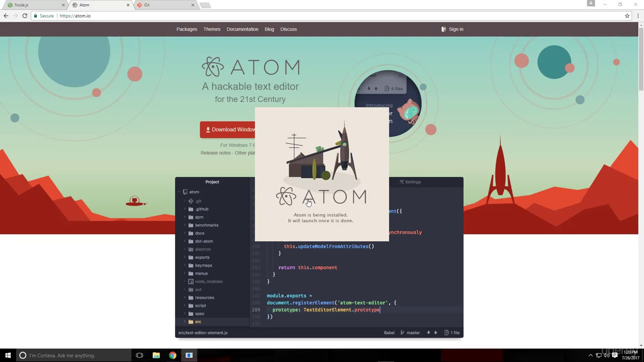Click the red Download Windows button
Viewport: 644px width, 362px height.
(227, 130)
